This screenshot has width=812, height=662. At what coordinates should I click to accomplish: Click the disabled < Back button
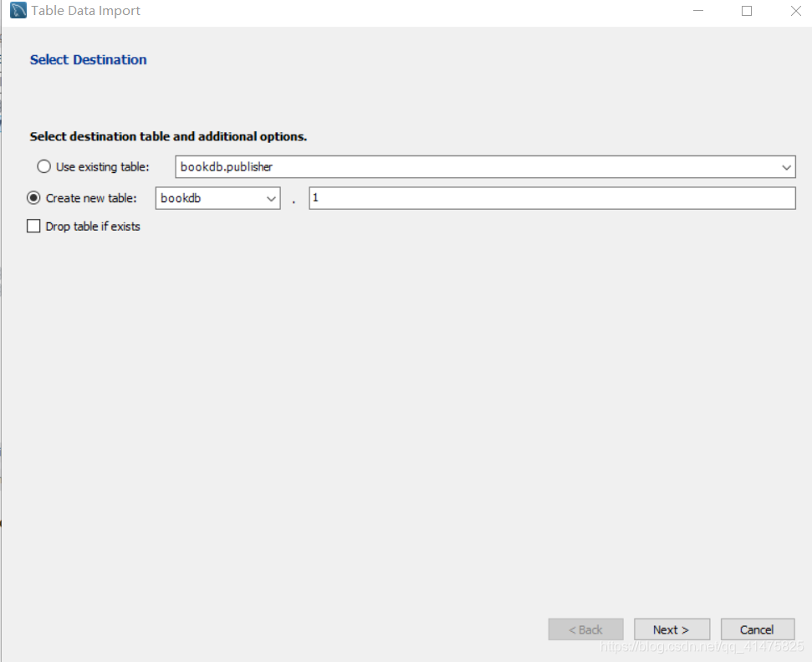point(585,629)
